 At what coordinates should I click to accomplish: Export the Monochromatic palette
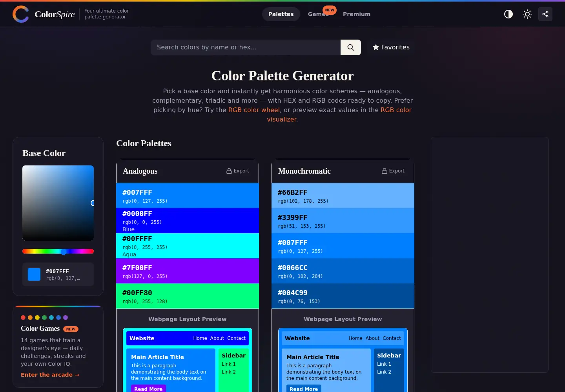pos(393,171)
